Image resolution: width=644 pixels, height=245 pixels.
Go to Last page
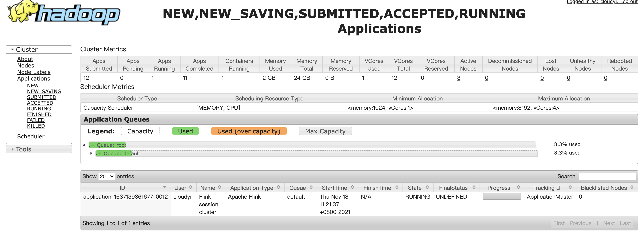tap(625, 223)
